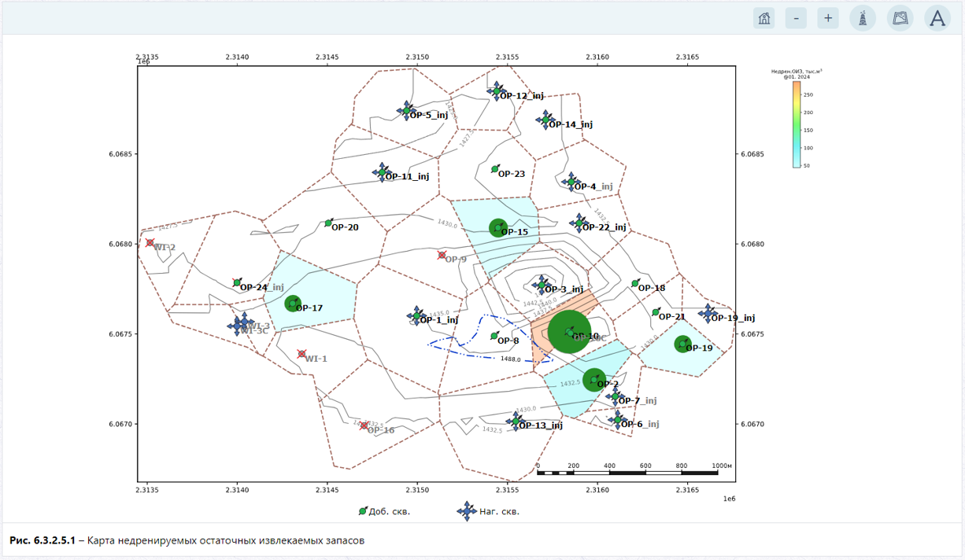Screen dimensions: 965x560
Task: Click the OP-17 production well circle
Action: [293, 303]
